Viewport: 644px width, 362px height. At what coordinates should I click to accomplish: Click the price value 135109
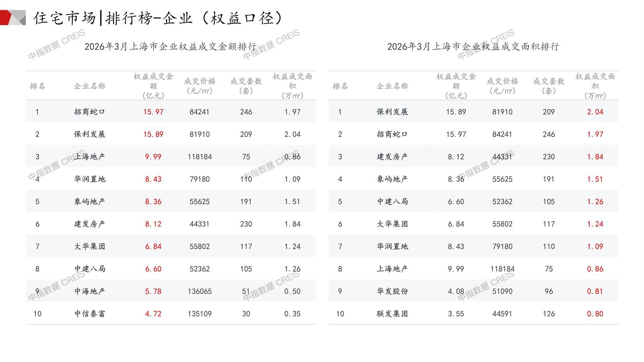point(200,314)
